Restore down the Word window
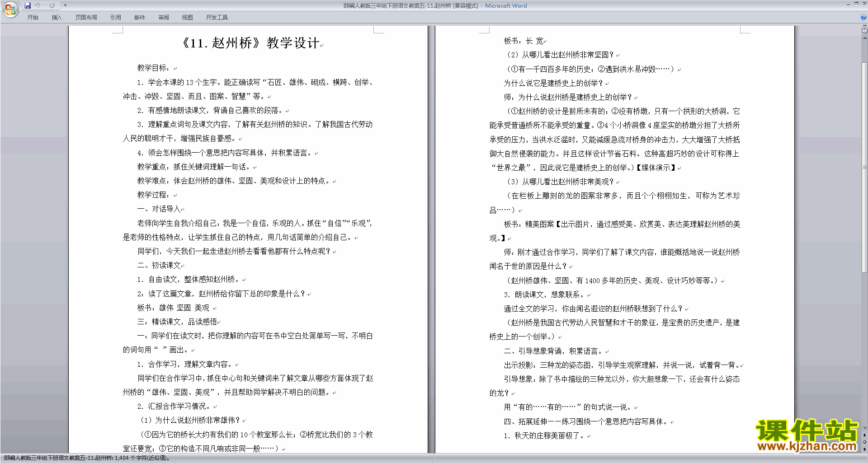Viewport: 868px width, 463px height. pos(856,4)
